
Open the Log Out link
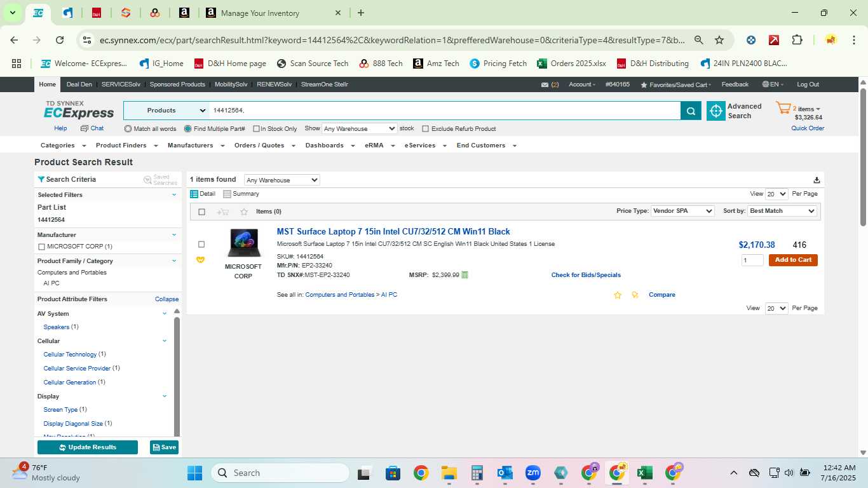coord(808,85)
